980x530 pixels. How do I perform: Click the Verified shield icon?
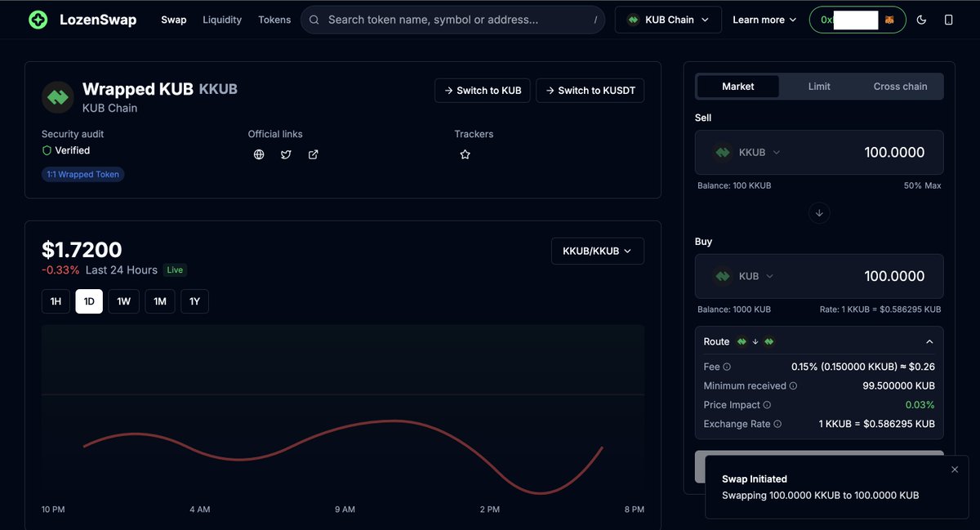coord(47,151)
